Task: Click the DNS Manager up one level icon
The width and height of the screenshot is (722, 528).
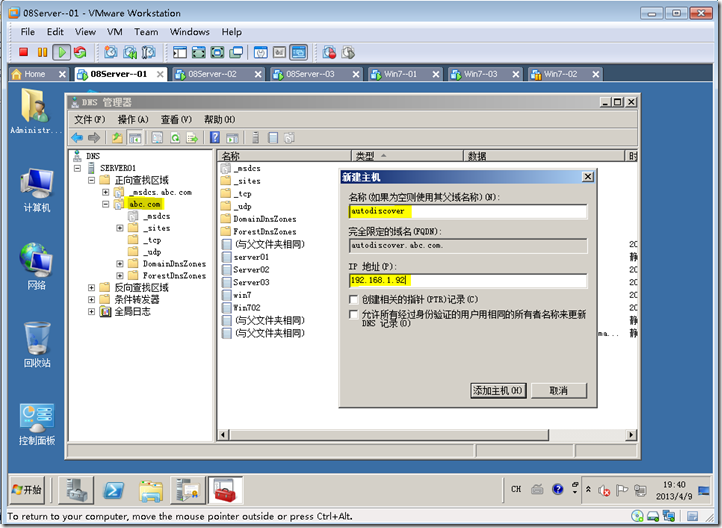Action: [x=117, y=137]
